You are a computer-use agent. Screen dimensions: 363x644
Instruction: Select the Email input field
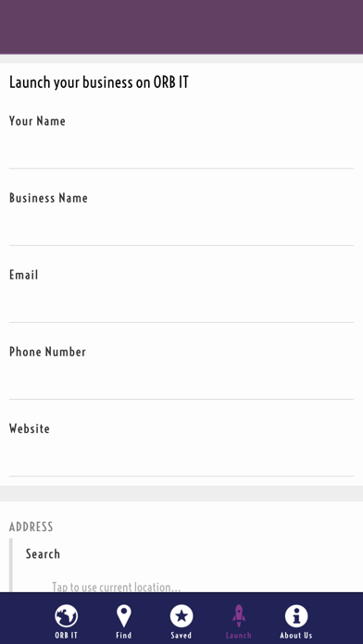(x=181, y=303)
